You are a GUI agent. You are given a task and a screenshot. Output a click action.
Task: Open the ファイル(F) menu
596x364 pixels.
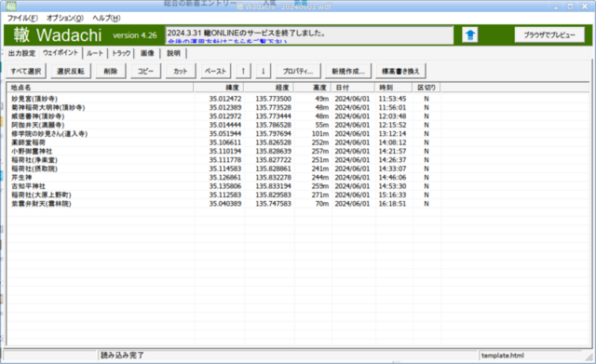coord(22,18)
